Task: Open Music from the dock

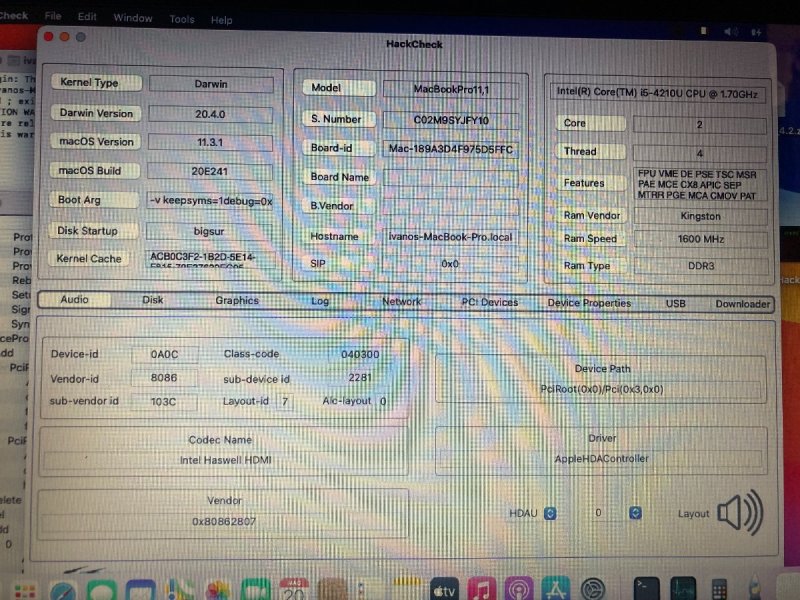Action: click(481, 590)
